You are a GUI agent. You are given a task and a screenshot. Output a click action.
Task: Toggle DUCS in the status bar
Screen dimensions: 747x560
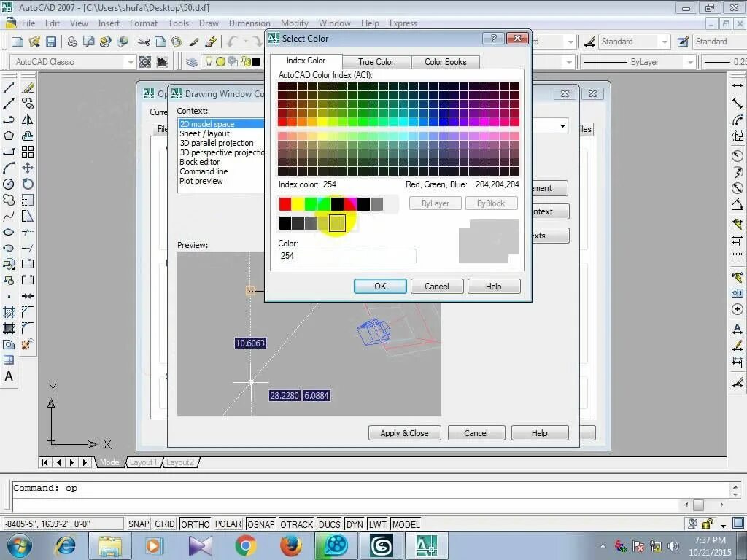(330, 524)
